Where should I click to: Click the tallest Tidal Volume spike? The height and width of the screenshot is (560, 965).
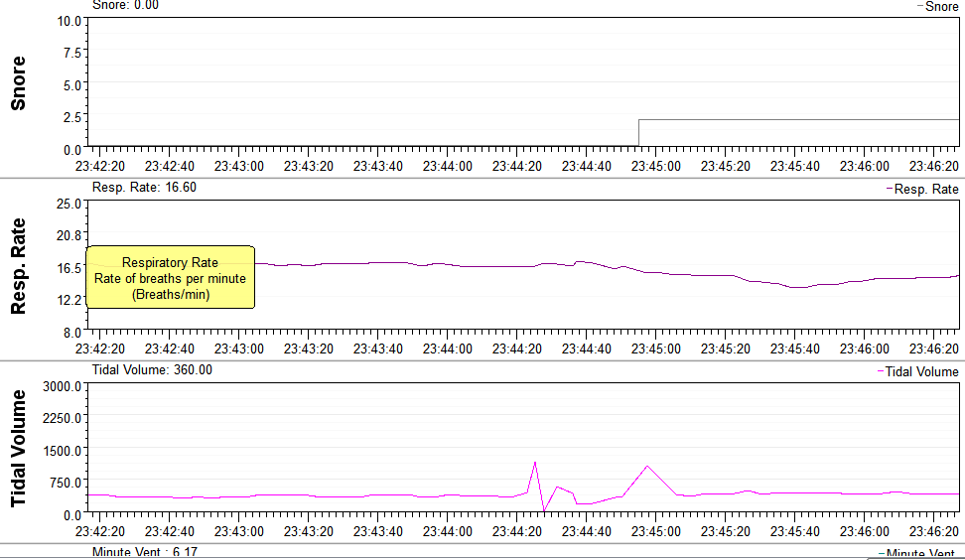point(535,463)
